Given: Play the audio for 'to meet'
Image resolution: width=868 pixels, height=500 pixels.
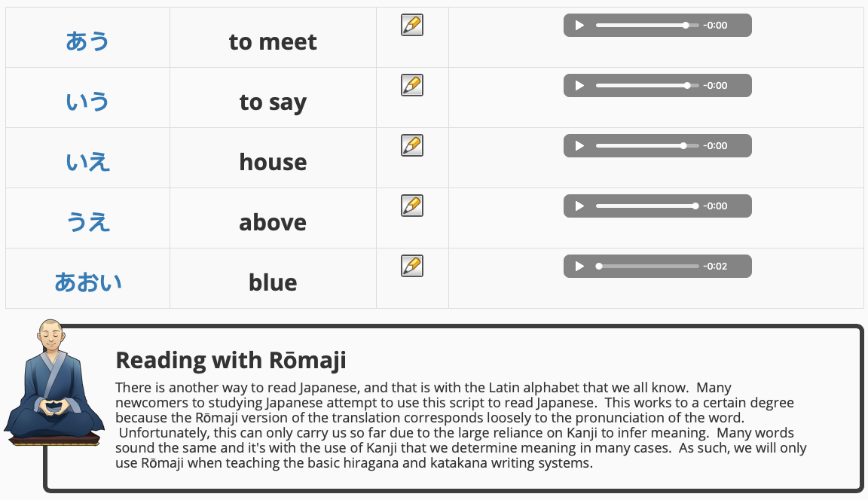Looking at the screenshot, I should [x=579, y=26].
